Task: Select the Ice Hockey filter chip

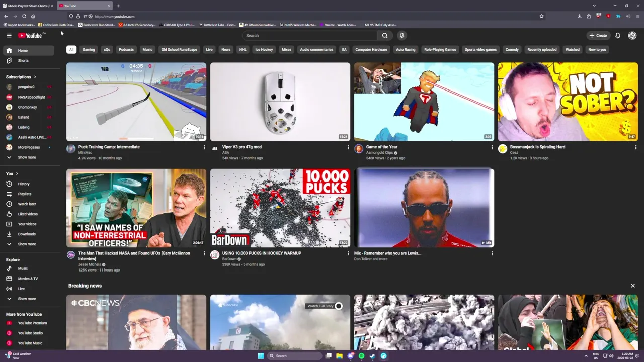Action: pyautogui.click(x=264, y=49)
